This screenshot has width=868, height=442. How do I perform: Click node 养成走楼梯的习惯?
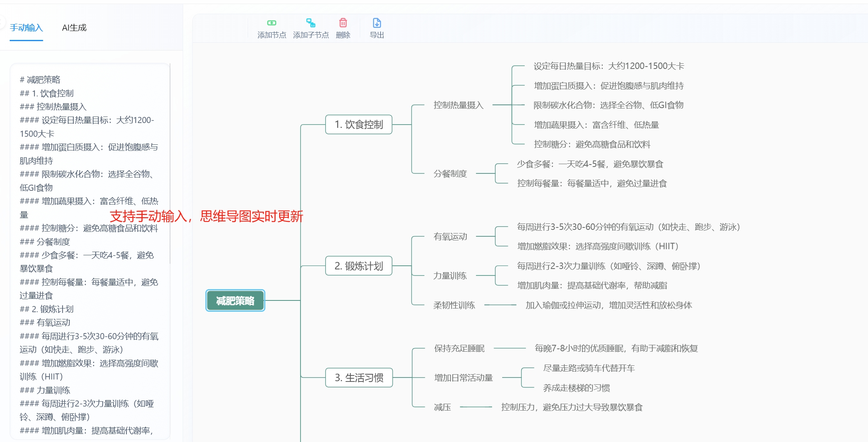pyautogui.click(x=576, y=388)
